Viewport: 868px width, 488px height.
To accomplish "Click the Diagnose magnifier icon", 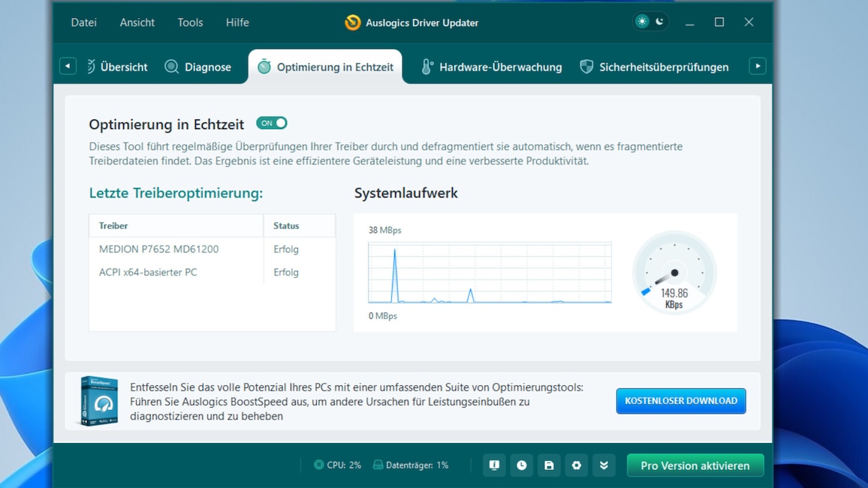I will [172, 66].
